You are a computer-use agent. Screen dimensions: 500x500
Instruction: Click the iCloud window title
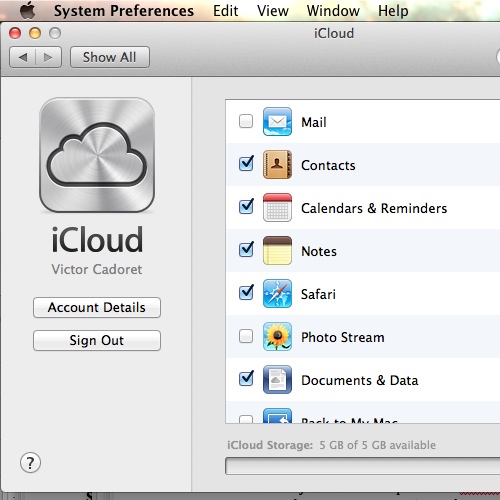coord(334,33)
